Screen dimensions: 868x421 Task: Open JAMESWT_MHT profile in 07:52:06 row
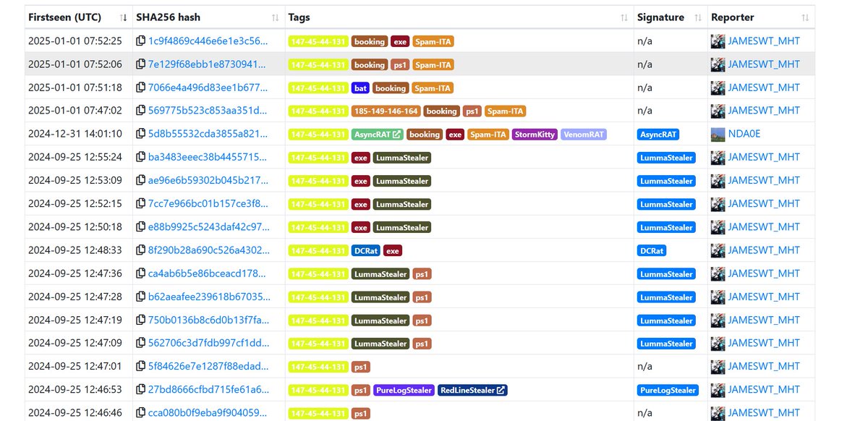click(x=764, y=64)
